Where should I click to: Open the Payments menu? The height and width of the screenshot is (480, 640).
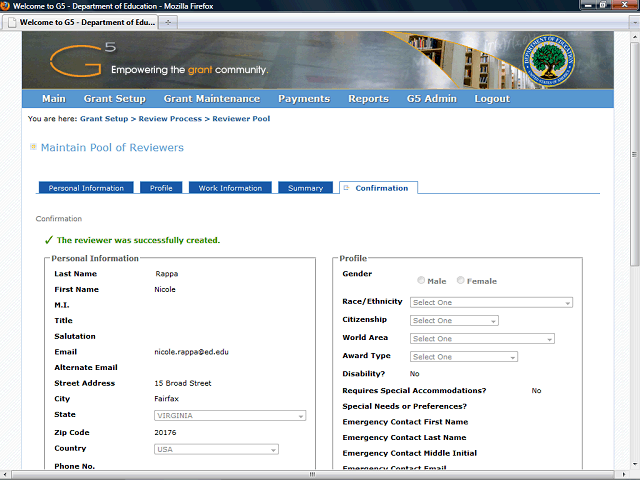point(304,99)
